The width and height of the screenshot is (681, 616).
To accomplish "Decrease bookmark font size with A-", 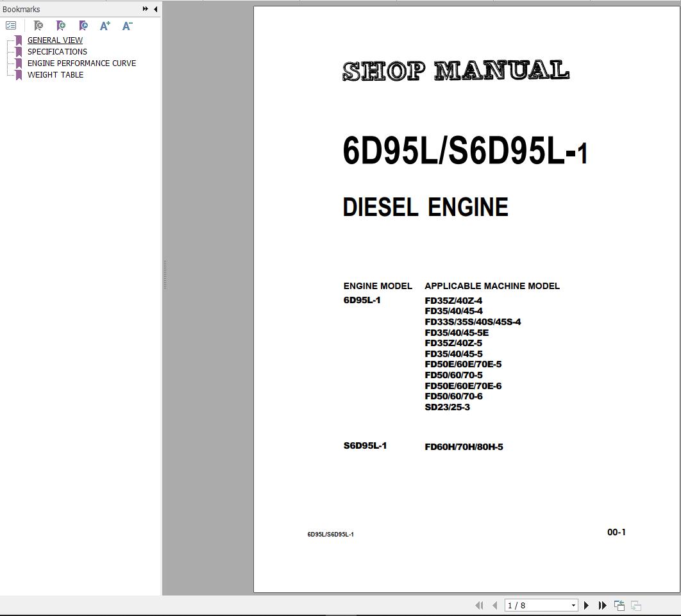I will click(127, 26).
